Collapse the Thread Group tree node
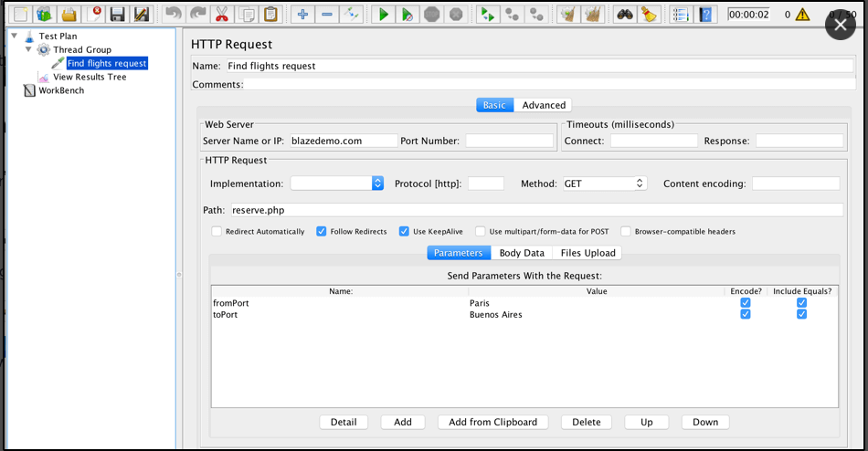Screen dimensions: 868x451 click(28, 49)
